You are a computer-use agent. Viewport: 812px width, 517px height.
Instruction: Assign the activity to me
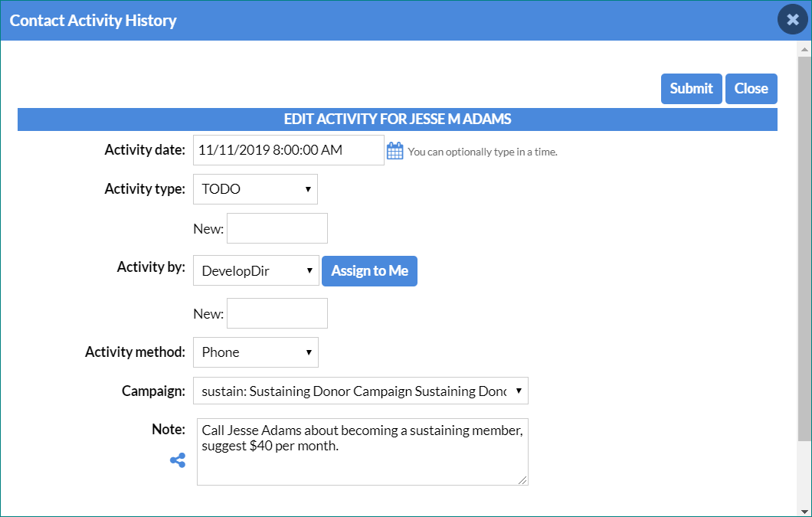coord(369,271)
